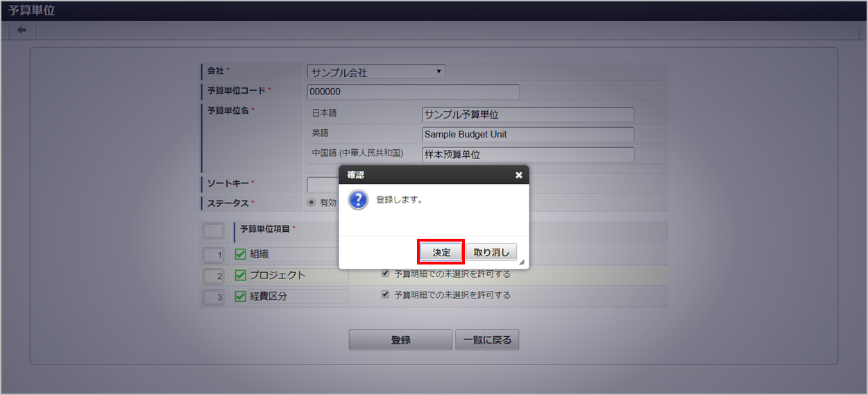Click the 予算単位 page title
868x395 pixels.
(31, 10)
